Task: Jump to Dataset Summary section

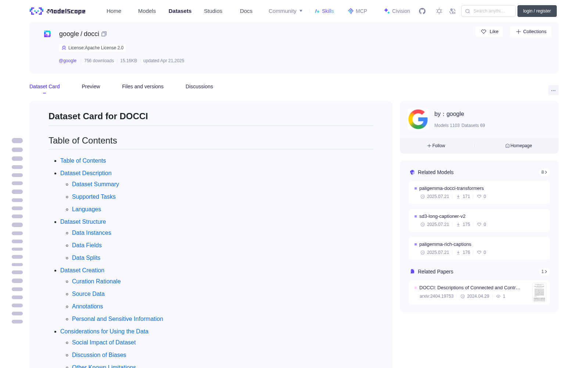Action: point(96,184)
